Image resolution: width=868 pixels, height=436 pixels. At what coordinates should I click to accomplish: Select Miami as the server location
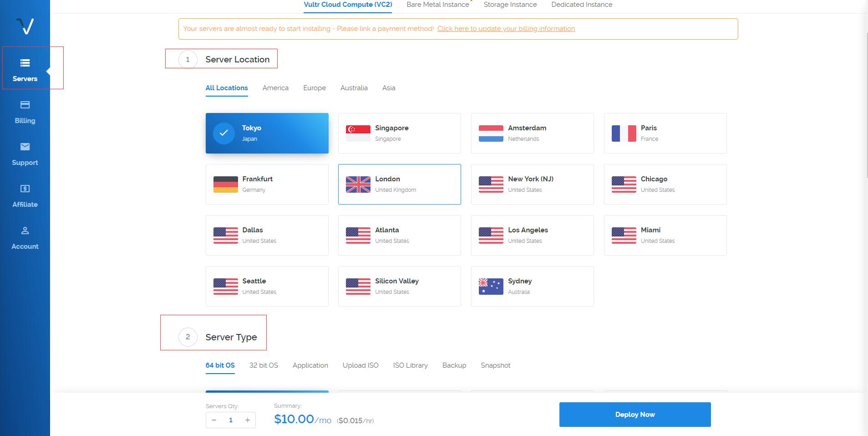pyautogui.click(x=665, y=235)
